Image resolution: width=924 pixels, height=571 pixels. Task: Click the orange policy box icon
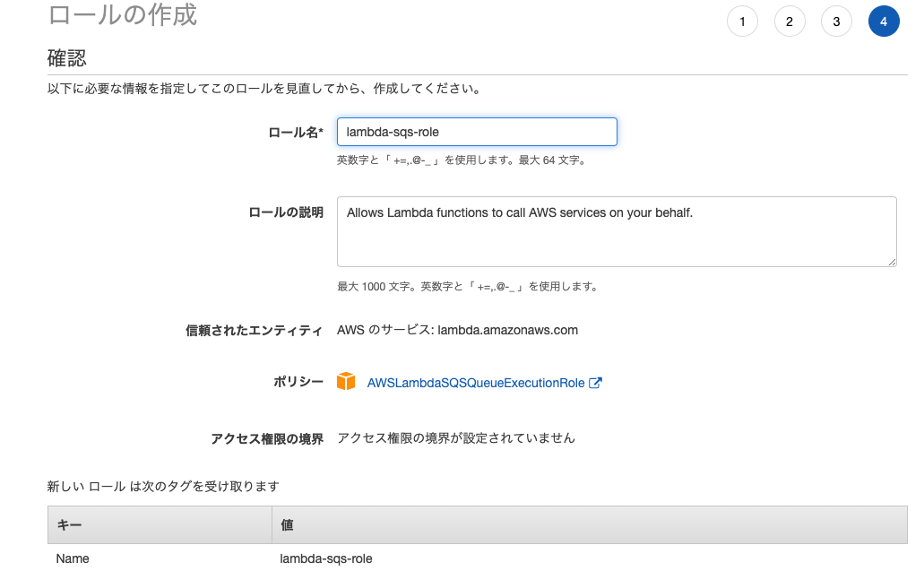point(346,382)
